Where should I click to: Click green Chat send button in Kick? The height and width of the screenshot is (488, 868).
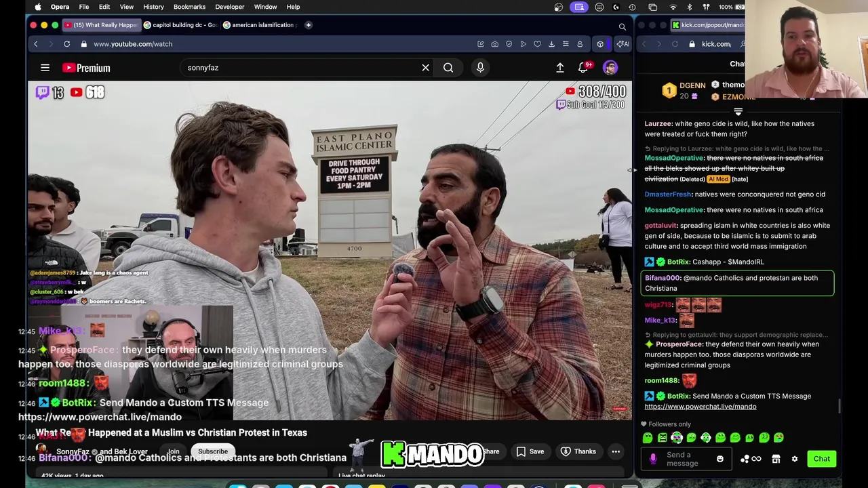point(821,459)
